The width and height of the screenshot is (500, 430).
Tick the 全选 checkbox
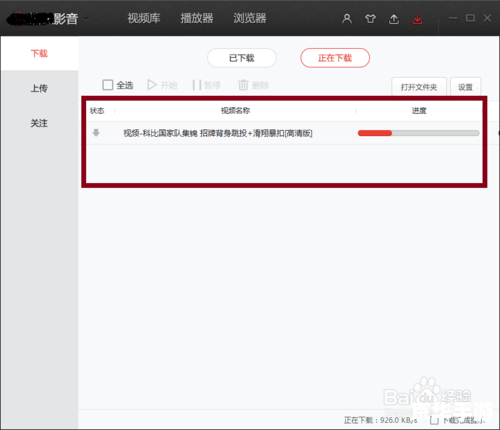pyautogui.click(x=108, y=85)
